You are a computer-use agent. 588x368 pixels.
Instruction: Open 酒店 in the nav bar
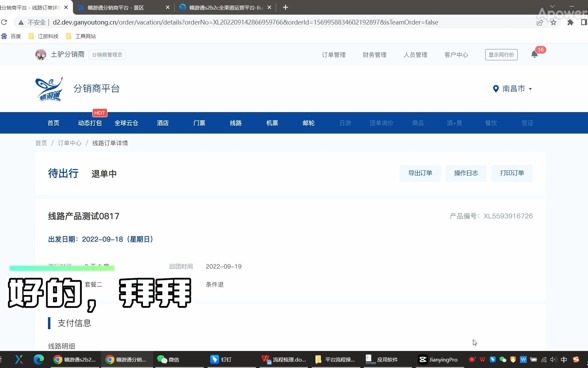click(163, 123)
